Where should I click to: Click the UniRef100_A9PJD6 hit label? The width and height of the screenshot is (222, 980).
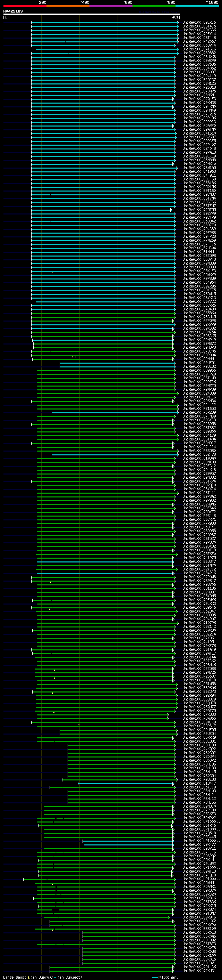click(x=199, y=118)
